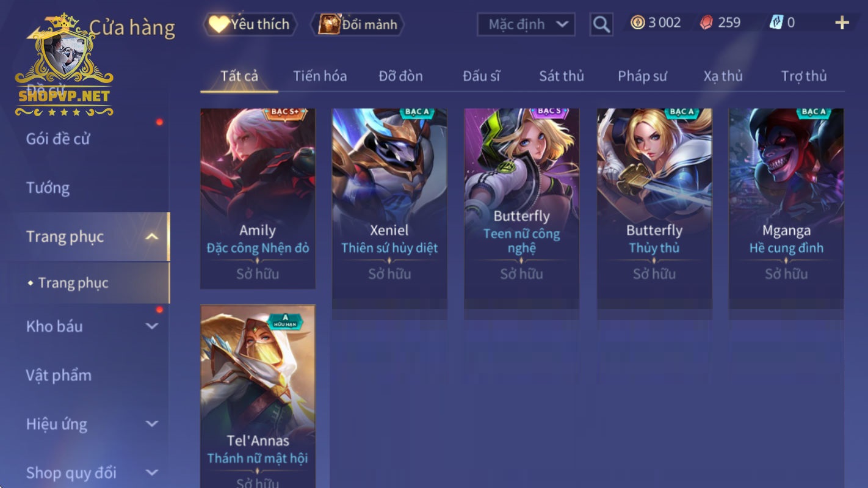Tap the gold coin balance icon
Image resolution: width=868 pixels, height=488 pixels.
[637, 23]
